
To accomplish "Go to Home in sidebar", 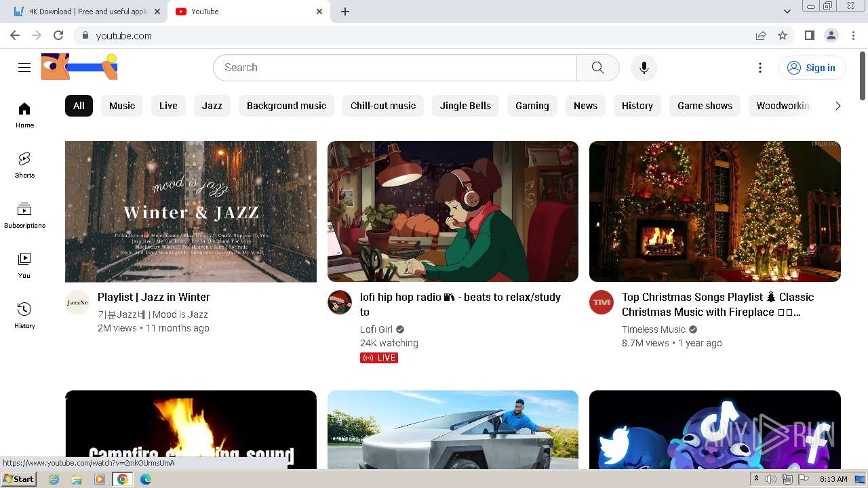I will tap(24, 115).
